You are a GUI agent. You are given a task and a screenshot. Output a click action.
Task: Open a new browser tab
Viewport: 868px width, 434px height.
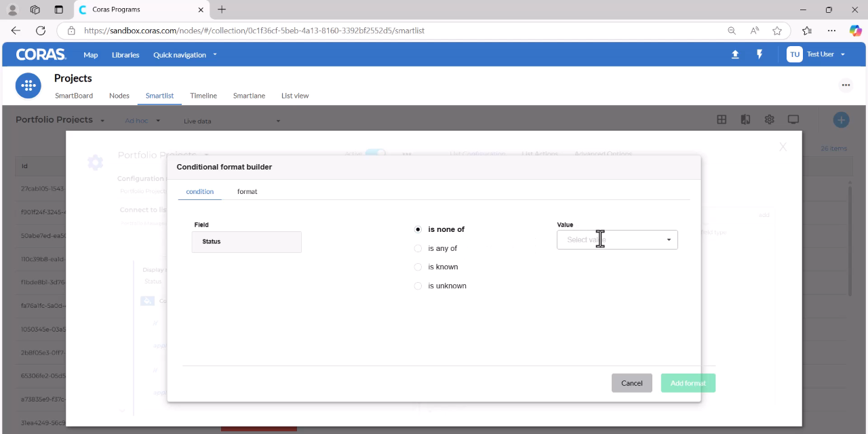click(x=222, y=9)
